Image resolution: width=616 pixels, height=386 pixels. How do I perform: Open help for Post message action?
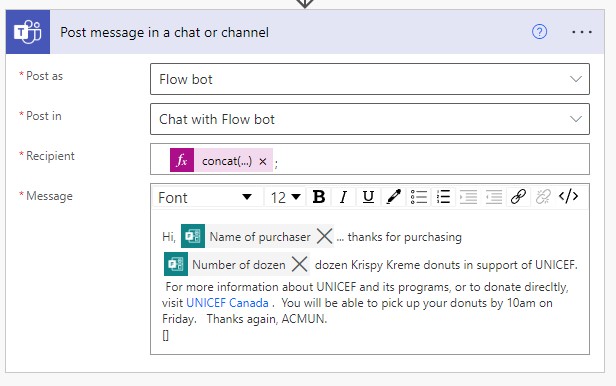pos(539,32)
